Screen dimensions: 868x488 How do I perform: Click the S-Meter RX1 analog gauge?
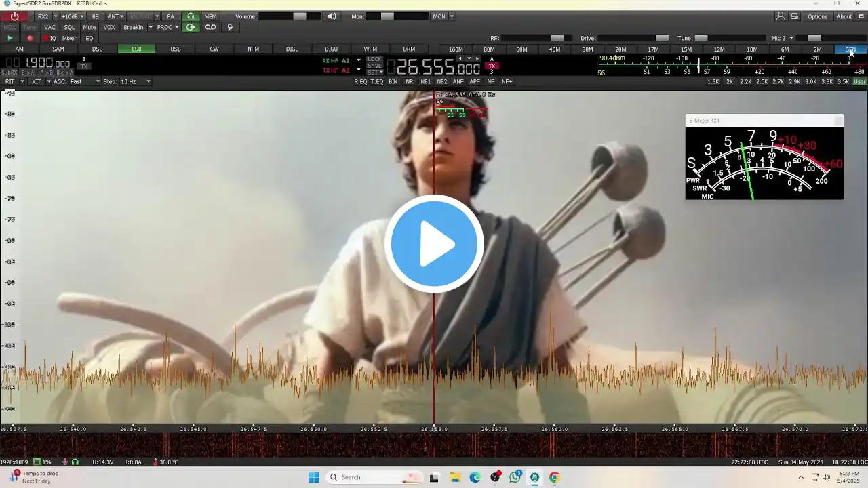(x=764, y=163)
